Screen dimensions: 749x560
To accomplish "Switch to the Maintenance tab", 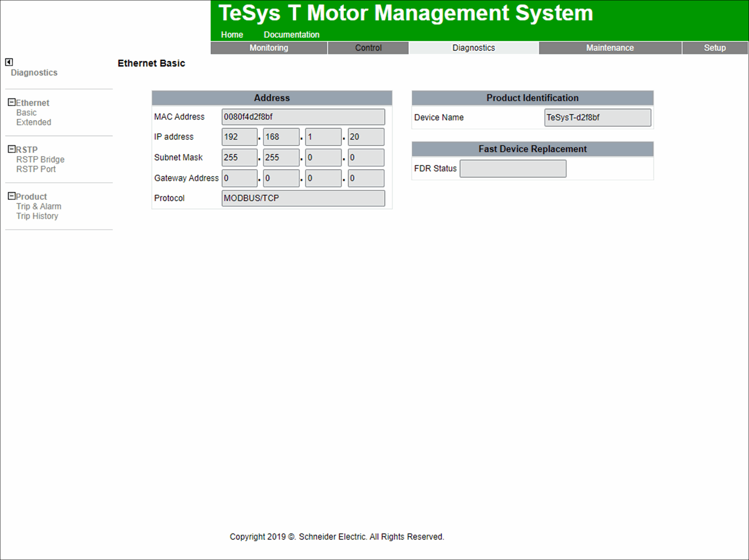I will [x=610, y=48].
